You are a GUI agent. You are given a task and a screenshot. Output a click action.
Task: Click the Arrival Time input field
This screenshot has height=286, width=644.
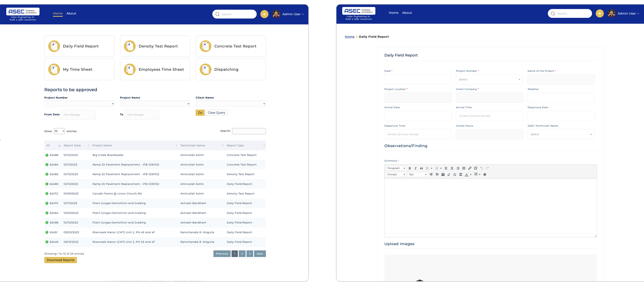(489, 116)
